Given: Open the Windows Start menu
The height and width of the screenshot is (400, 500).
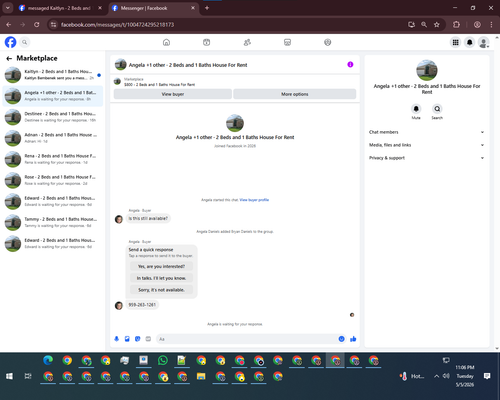Looking at the screenshot, I should coord(9,376).
